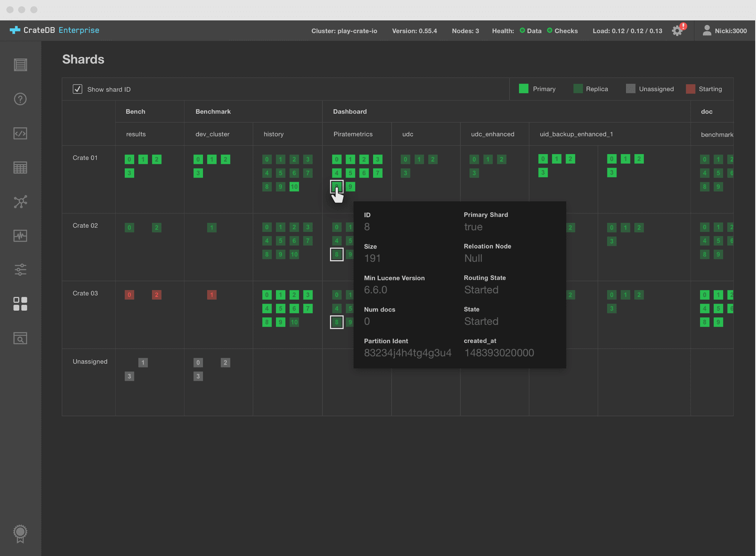Click the green Primary legend swatch
The width and height of the screenshot is (756, 556).
point(524,89)
